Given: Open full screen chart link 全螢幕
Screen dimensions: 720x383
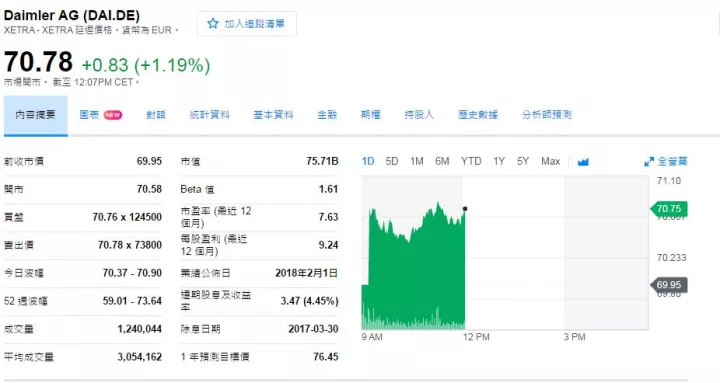Looking at the screenshot, I should click(x=672, y=162).
